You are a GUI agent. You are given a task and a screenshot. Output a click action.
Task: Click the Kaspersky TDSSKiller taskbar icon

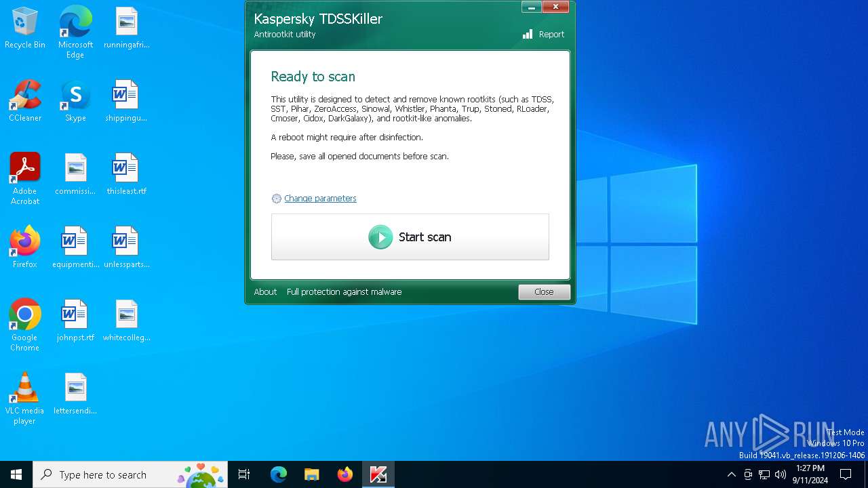tap(378, 474)
